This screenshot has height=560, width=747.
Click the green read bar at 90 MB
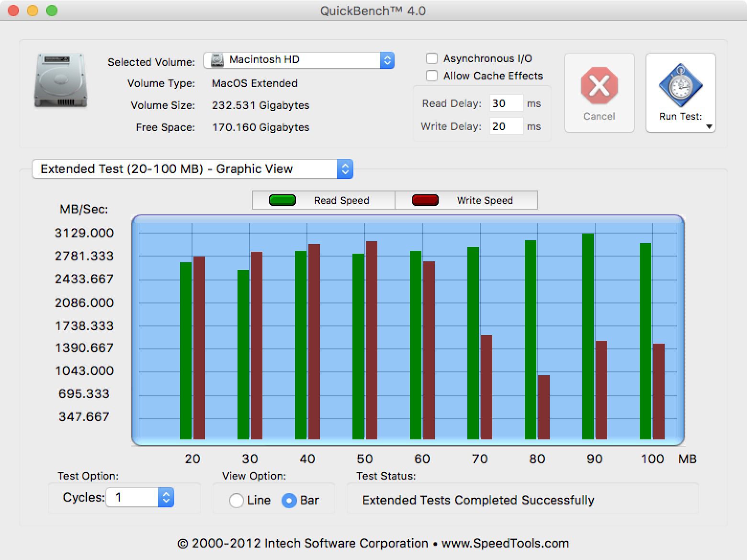pos(588,336)
